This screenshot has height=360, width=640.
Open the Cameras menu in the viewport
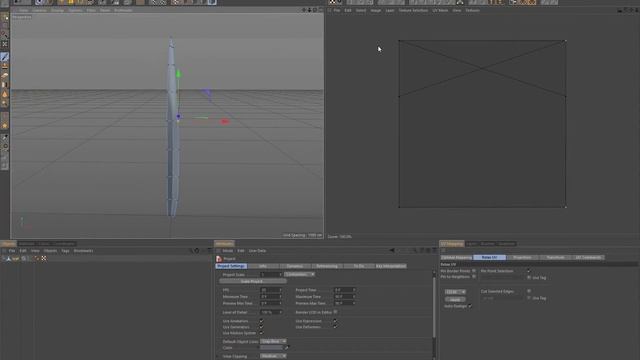pos(40,10)
